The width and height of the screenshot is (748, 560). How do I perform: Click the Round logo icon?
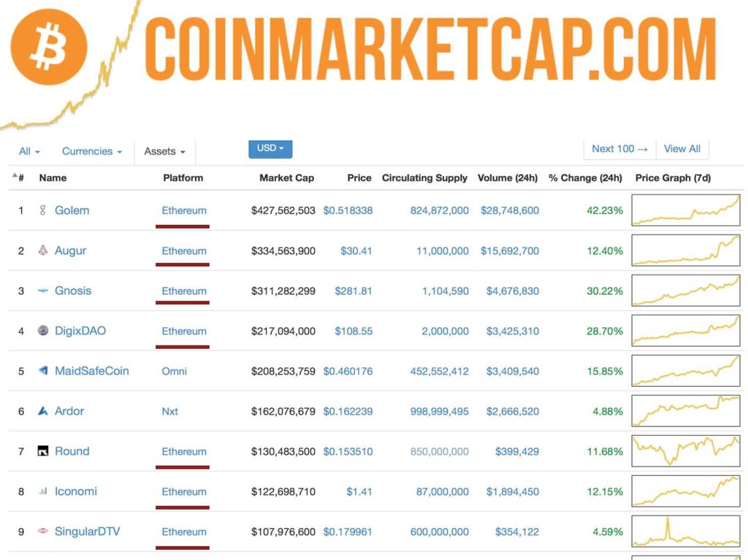43,451
